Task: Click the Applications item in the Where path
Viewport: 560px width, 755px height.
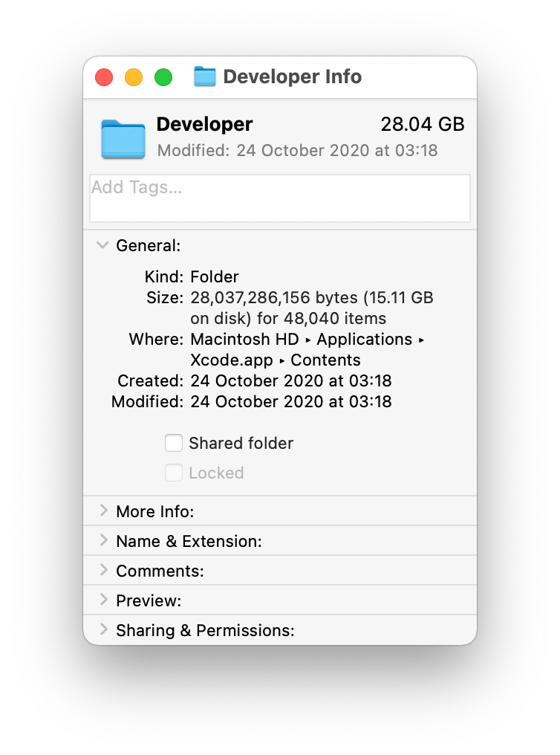Action: (x=364, y=339)
